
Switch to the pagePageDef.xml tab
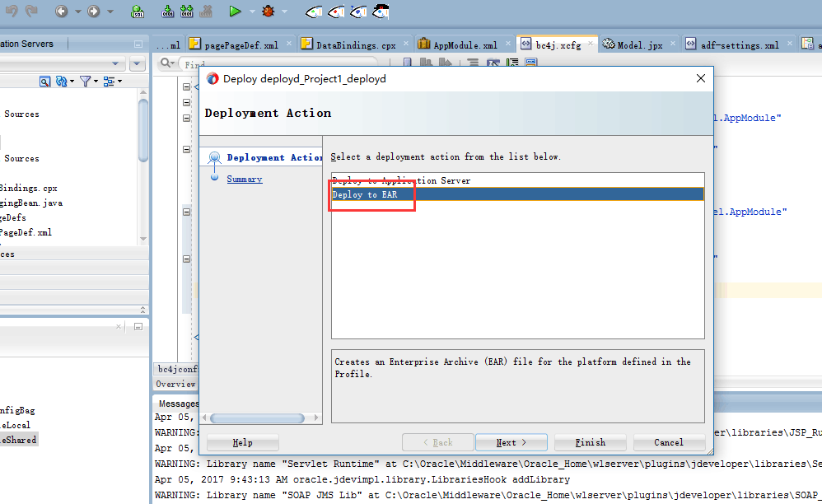(x=241, y=45)
